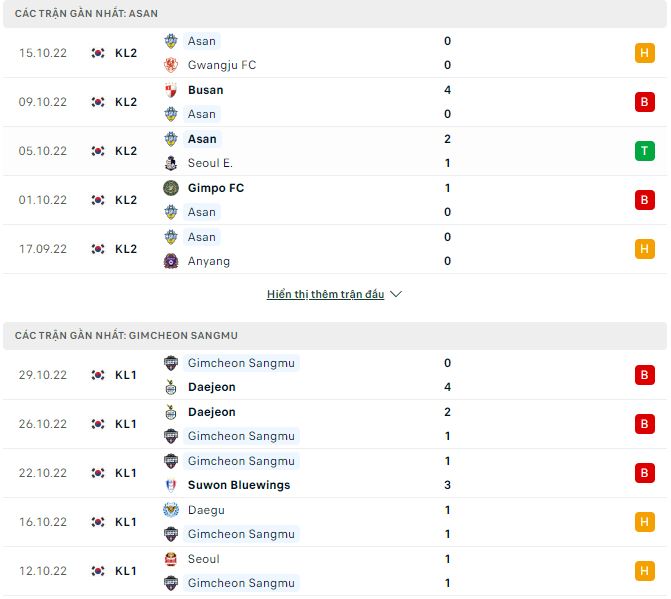Select the KL2 league label on 15.10.22

pos(126,53)
